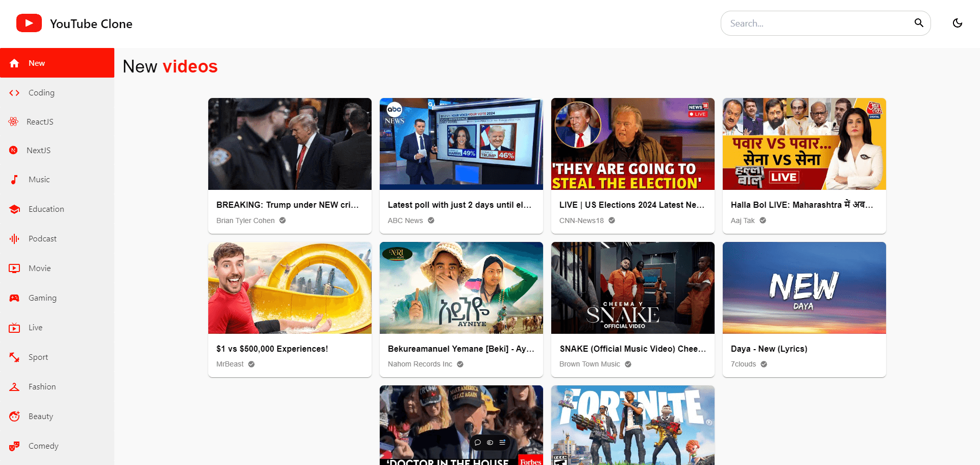Visit the CNN-News18 channel
The height and width of the screenshot is (465, 980).
[x=581, y=221]
